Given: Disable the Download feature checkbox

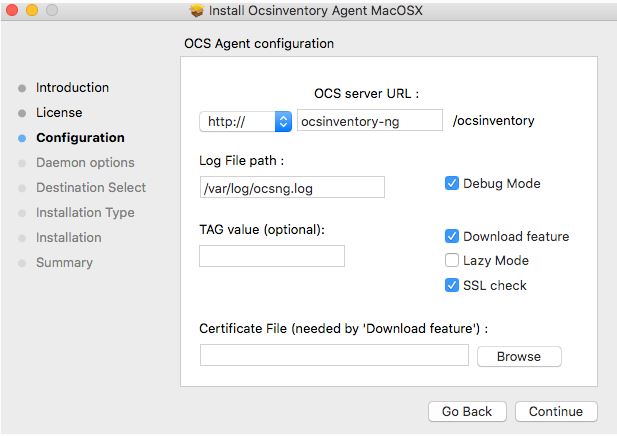Looking at the screenshot, I should (452, 236).
